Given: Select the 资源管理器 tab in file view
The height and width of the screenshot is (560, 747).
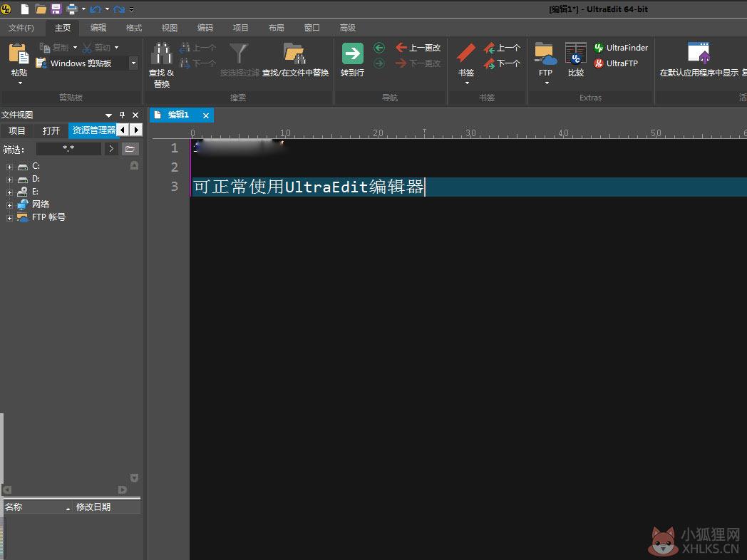Looking at the screenshot, I should [93, 130].
